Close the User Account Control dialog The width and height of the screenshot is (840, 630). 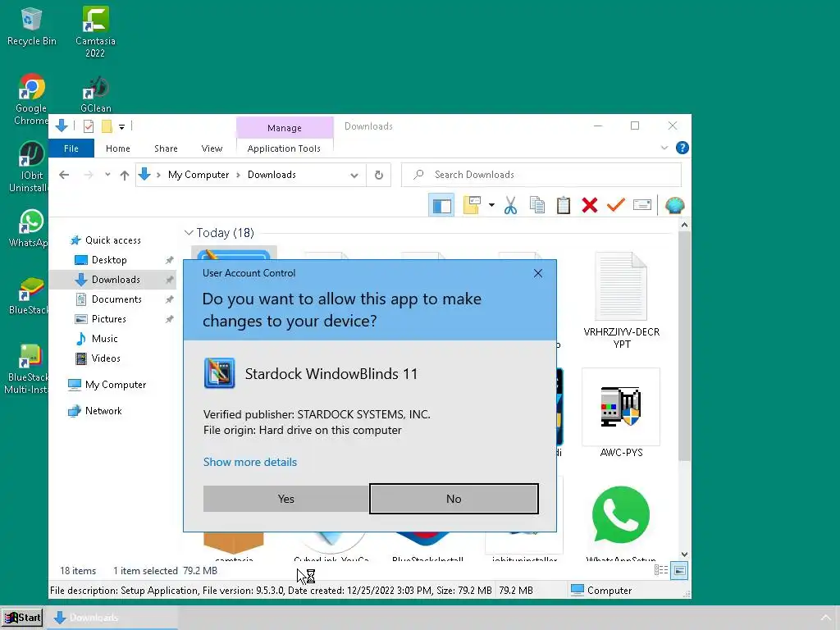click(538, 273)
